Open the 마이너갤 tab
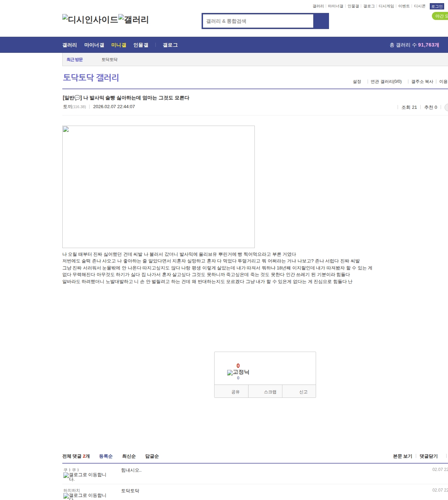 94,45
